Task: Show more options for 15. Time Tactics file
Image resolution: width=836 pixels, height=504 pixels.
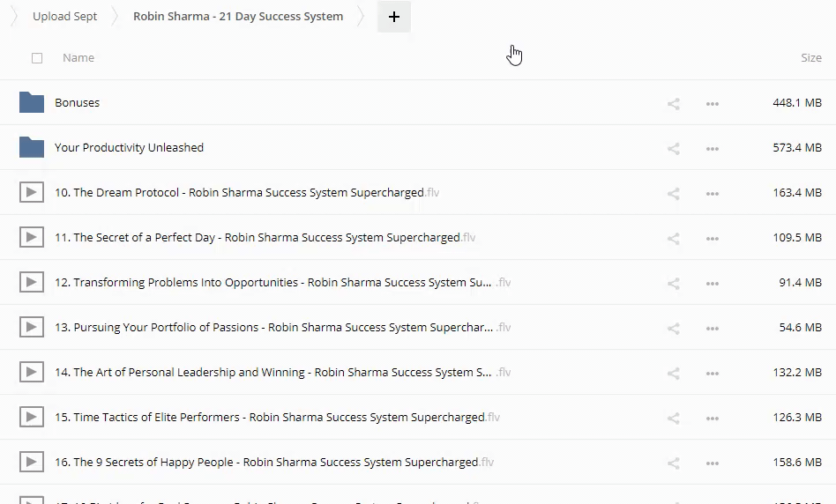Action: (x=713, y=418)
